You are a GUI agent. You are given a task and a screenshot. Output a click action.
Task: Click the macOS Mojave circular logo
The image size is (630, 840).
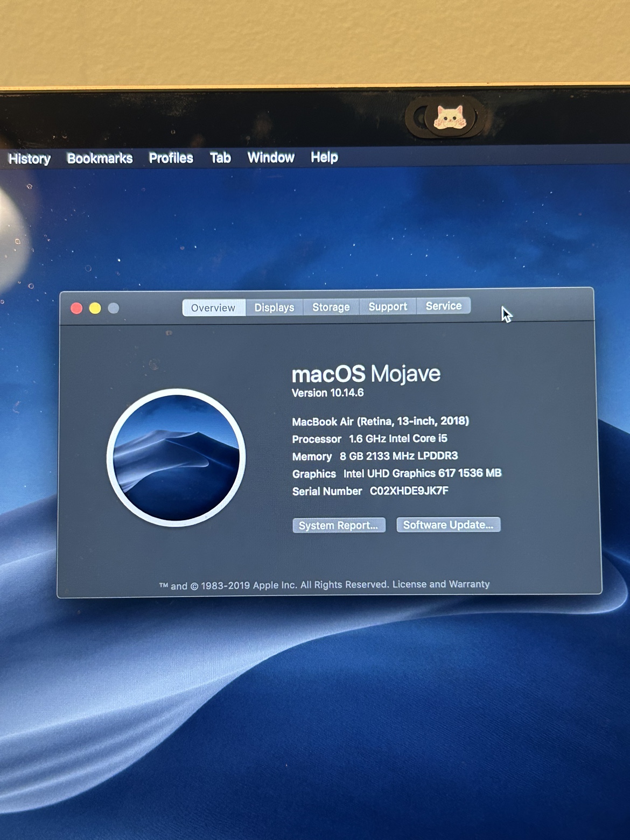[x=176, y=458]
